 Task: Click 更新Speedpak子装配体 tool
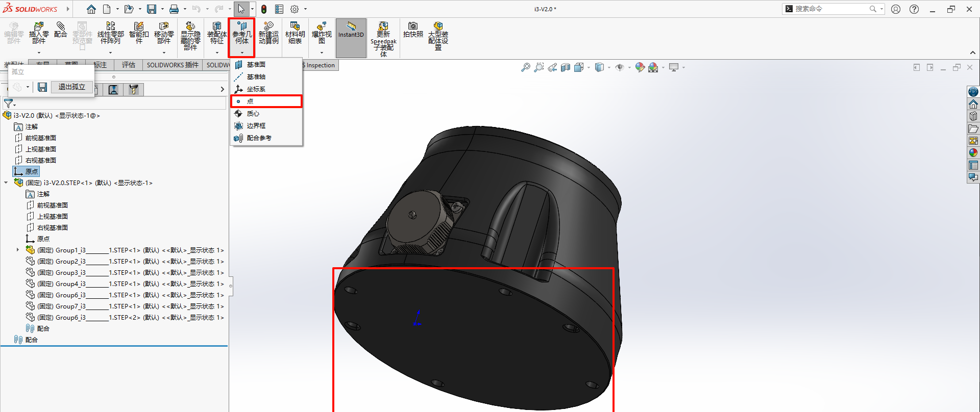pyautogui.click(x=383, y=39)
